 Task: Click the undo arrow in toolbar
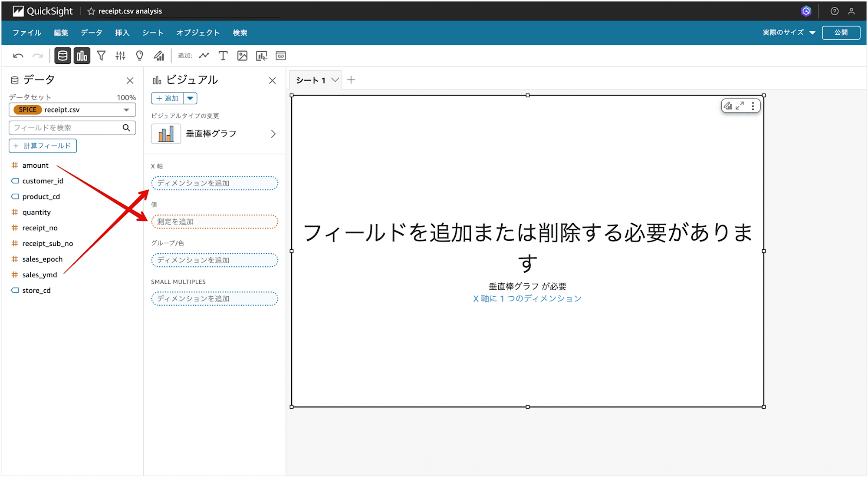pyautogui.click(x=18, y=56)
